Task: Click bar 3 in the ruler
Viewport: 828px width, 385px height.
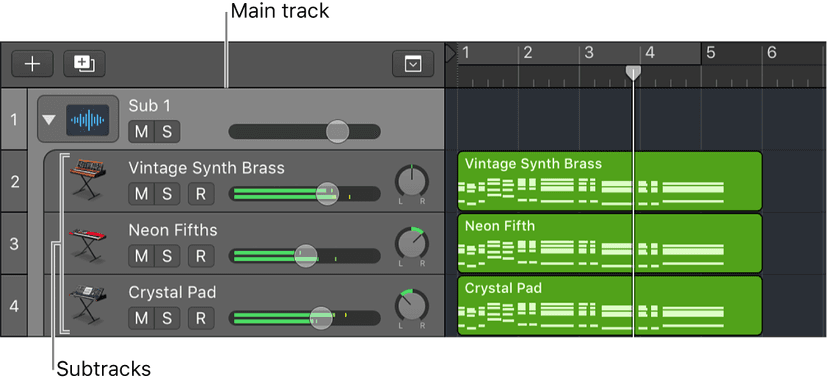Action: coord(589,53)
